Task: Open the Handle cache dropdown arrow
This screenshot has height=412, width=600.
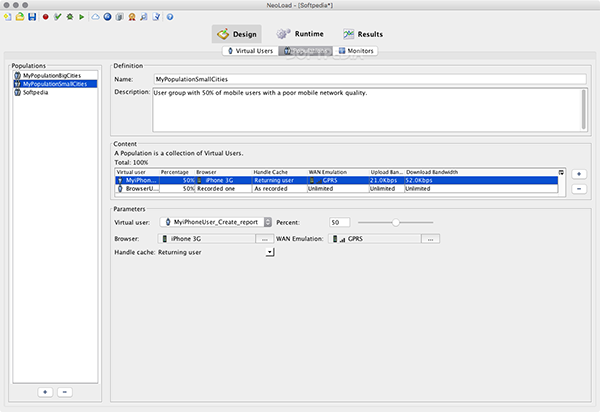Action: click(x=270, y=252)
